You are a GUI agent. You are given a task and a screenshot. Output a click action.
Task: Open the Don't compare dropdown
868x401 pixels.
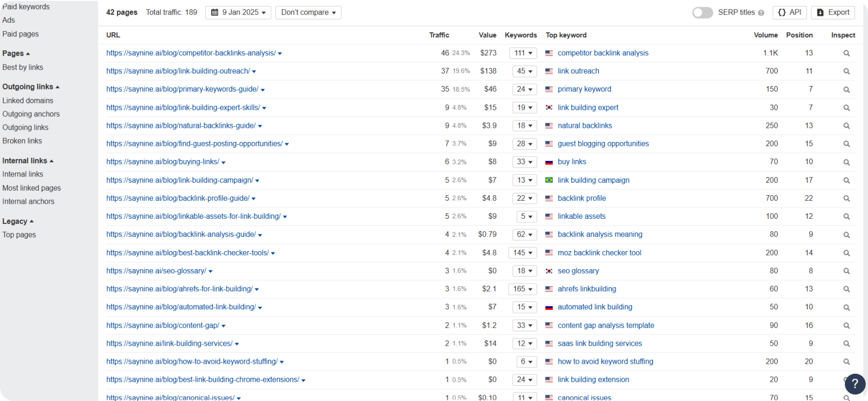point(308,12)
